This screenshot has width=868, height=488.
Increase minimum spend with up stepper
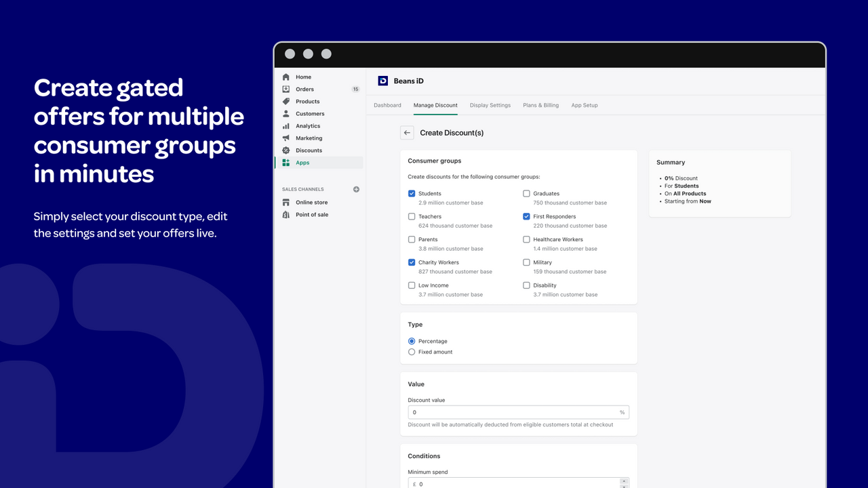point(624,481)
